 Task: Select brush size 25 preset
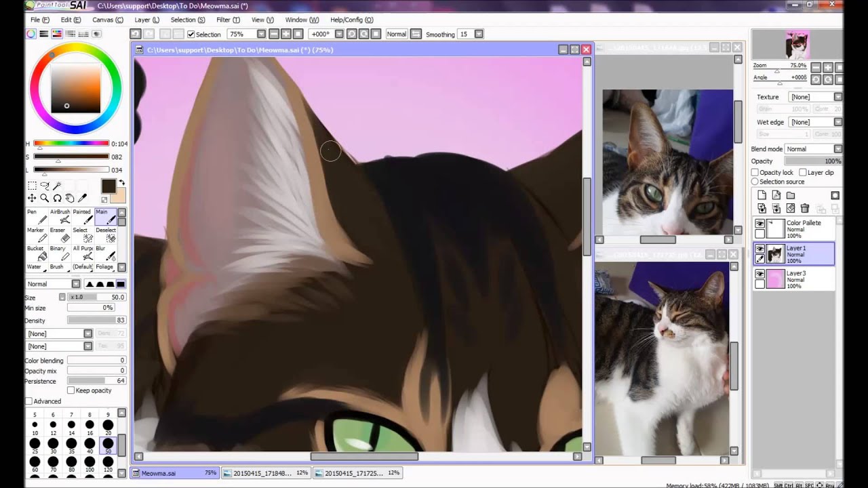[x=35, y=445]
